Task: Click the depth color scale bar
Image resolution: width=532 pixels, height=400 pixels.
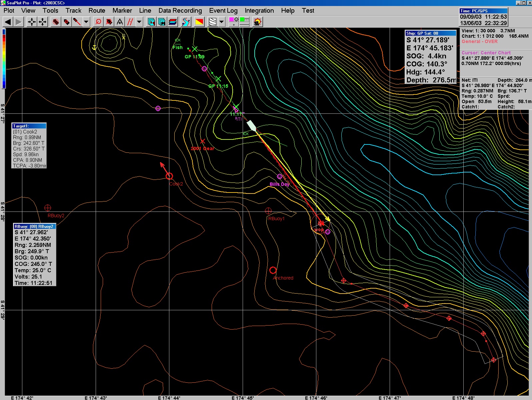Action: click(4, 59)
